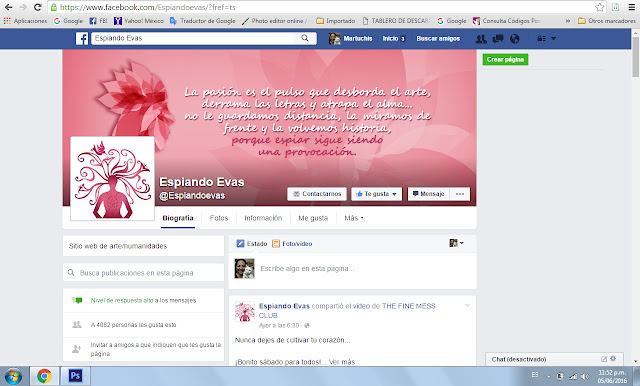Reload the page with the refresh icon

tap(38, 7)
